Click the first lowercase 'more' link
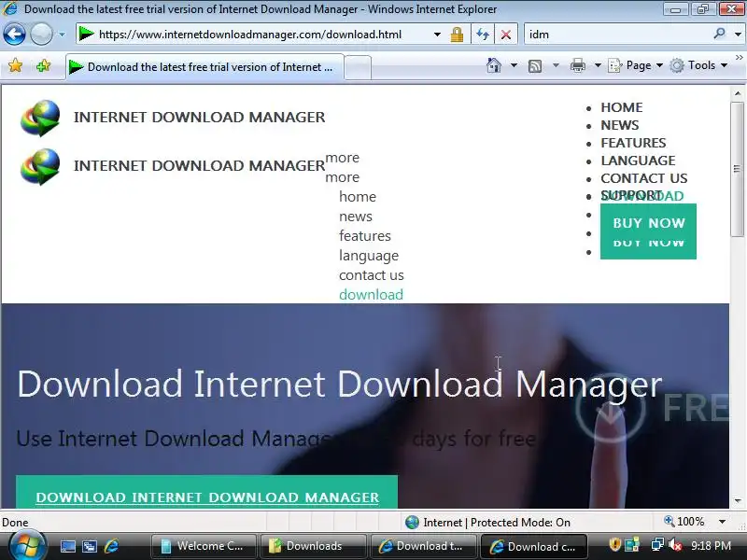This screenshot has width=747, height=560. click(342, 158)
